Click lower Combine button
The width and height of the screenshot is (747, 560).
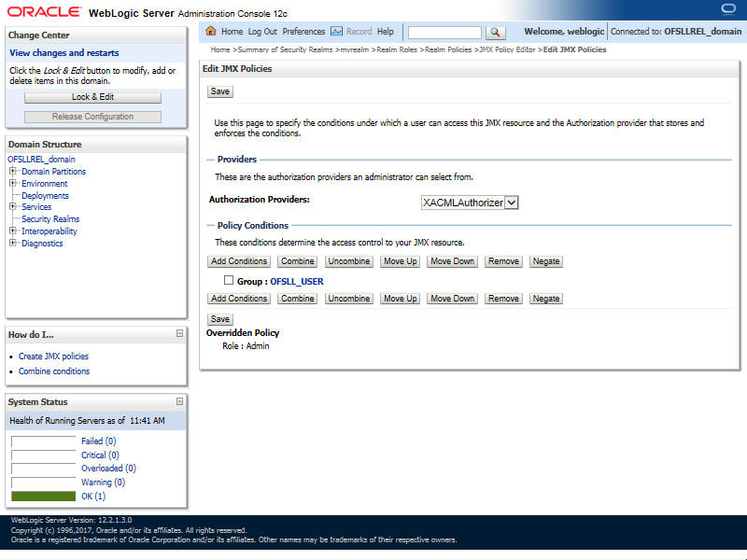click(x=297, y=299)
